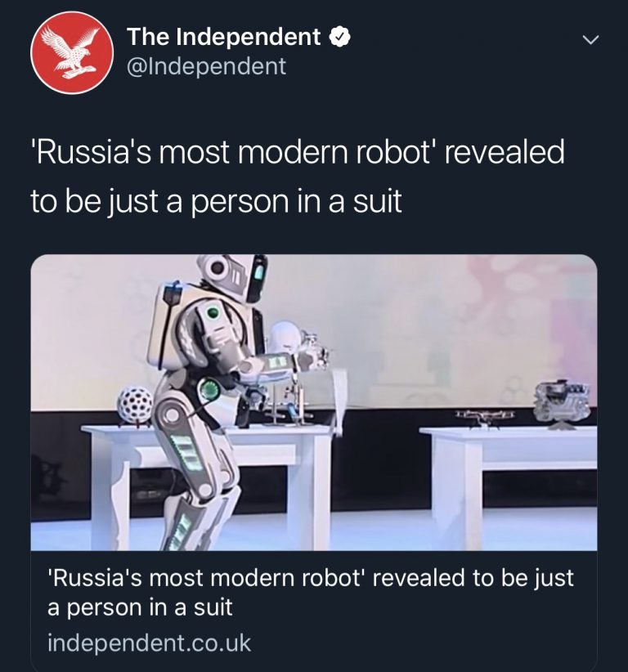The image size is (628, 672).
Task: Click the green light on the robot's chest
Action: 213,313
